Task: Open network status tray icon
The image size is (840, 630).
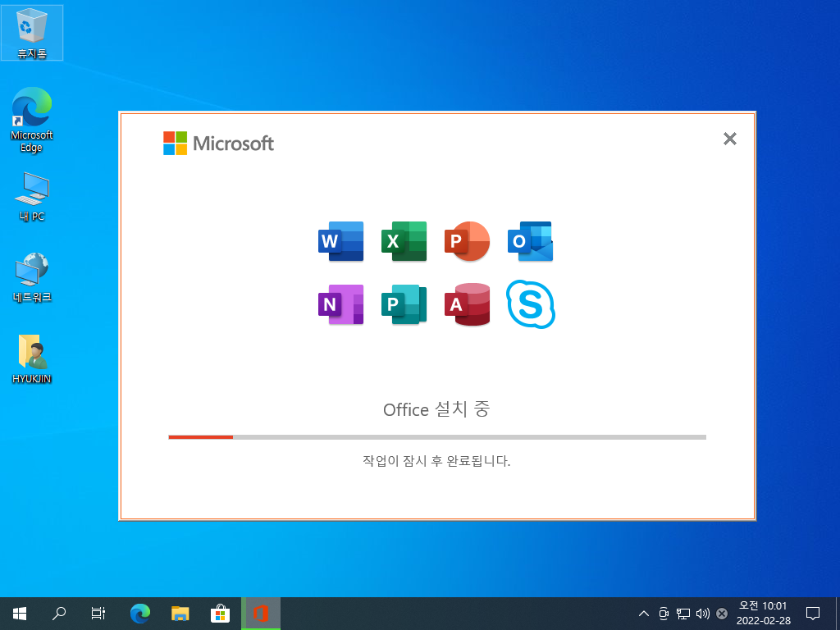Action: click(683, 614)
